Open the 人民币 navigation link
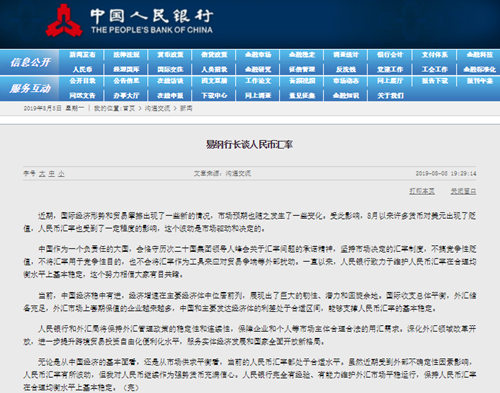Viewport: 500px width, 393px height. [82, 69]
